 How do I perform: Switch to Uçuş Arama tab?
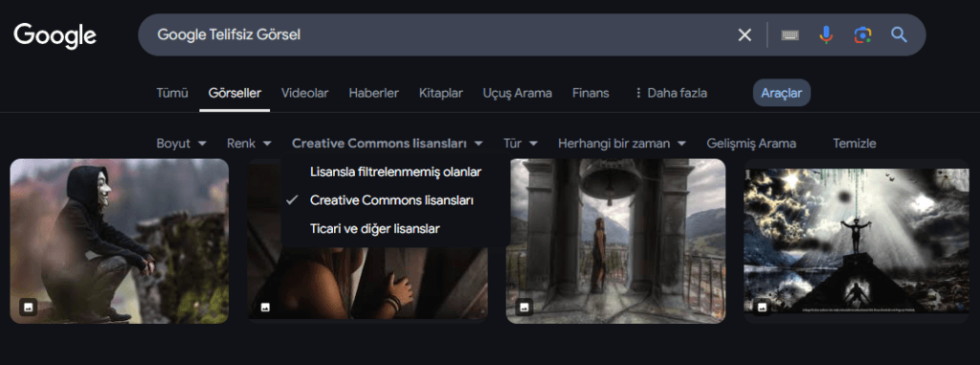[x=518, y=93]
